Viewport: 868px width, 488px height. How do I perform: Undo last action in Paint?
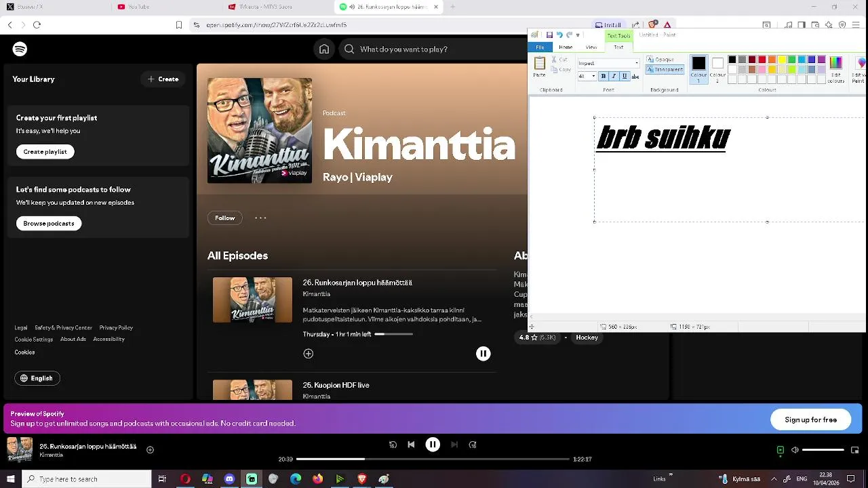(x=559, y=35)
